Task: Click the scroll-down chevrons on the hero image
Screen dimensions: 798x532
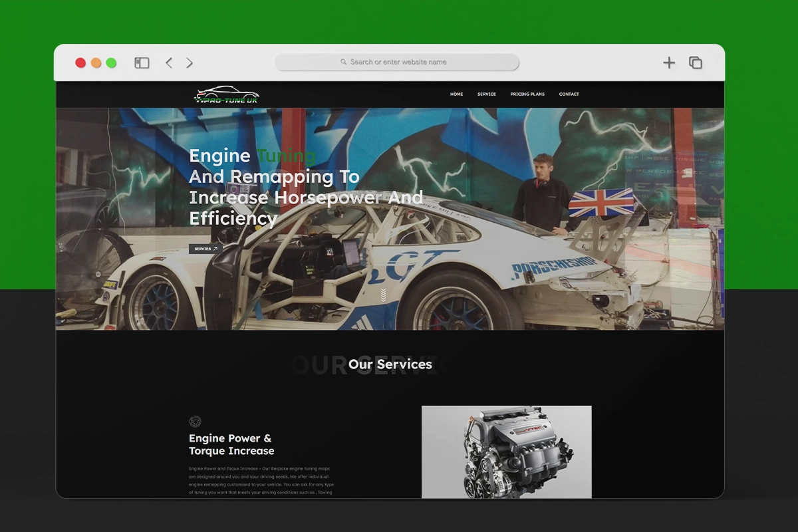Action: tap(383, 295)
